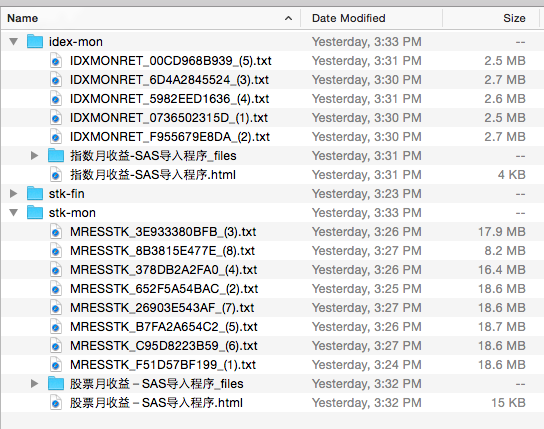
Task: Collapse the idex-mon folder disclosure triangle
Action: pos(14,42)
